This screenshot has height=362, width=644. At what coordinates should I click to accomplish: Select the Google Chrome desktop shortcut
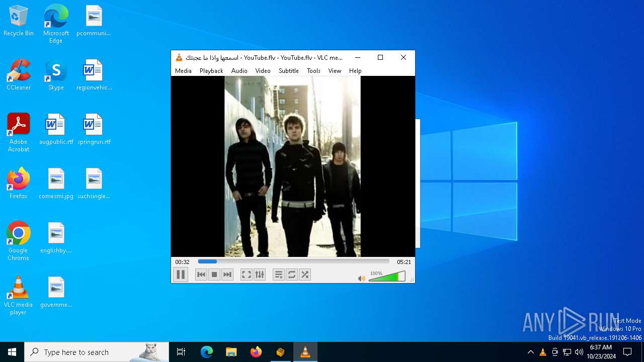[19, 241]
